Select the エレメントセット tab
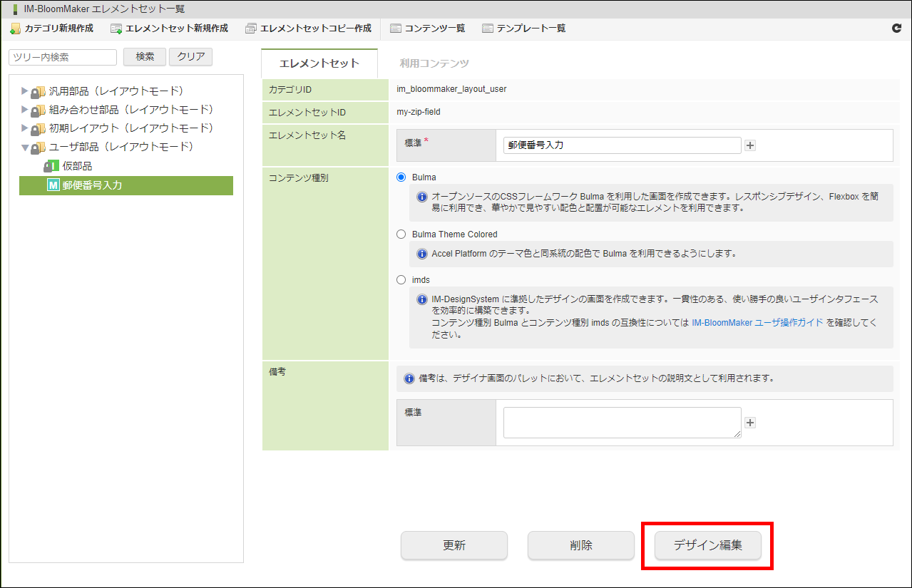 319,63
